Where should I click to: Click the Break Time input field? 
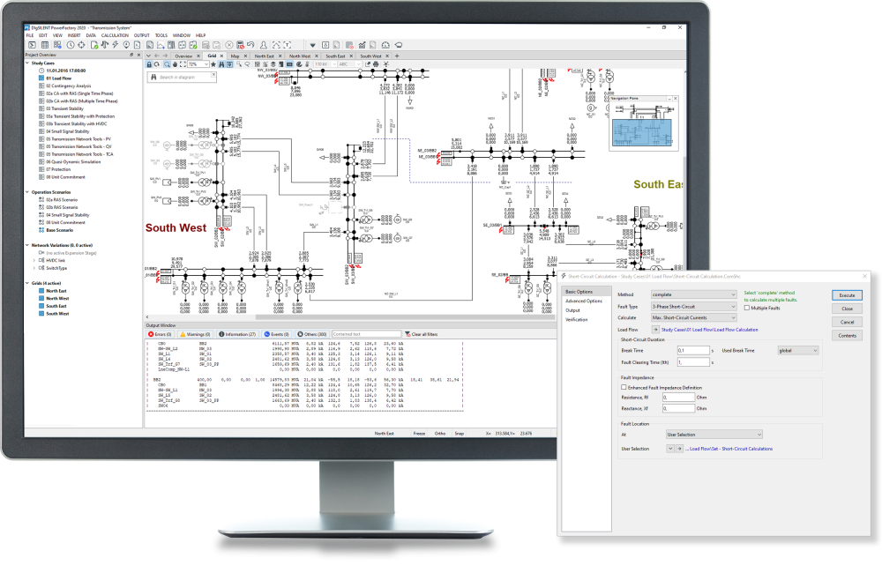tap(693, 350)
